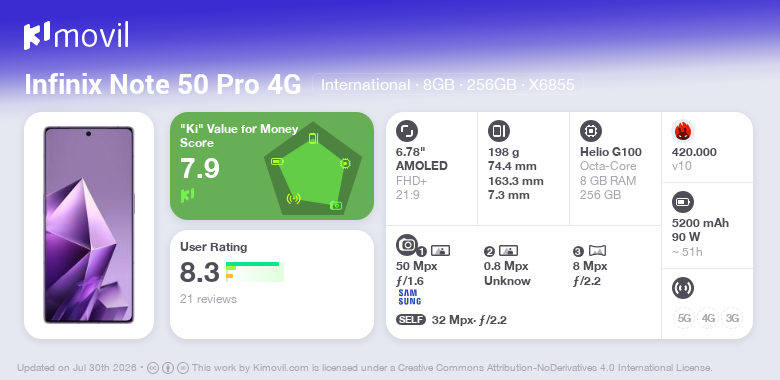Click the SELF selfie camera badge
This screenshot has height=380, width=780.
[x=411, y=320]
